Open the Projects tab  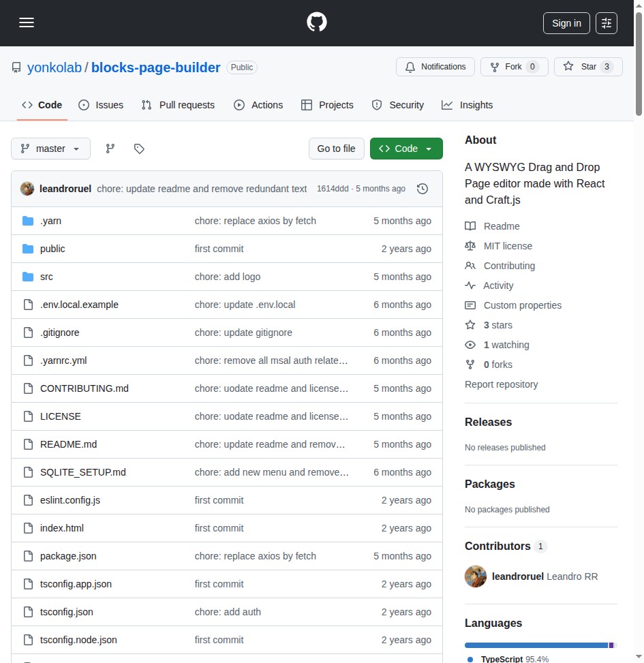[x=327, y=105]
